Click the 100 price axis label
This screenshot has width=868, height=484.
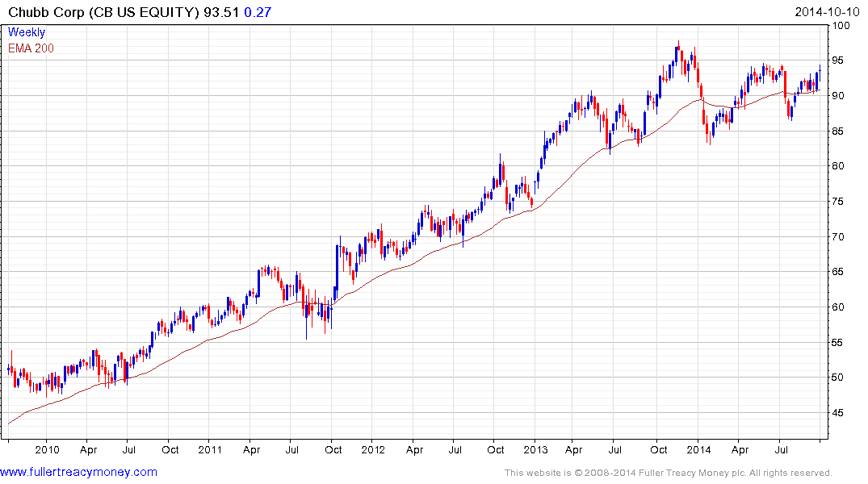click(841, 26)
